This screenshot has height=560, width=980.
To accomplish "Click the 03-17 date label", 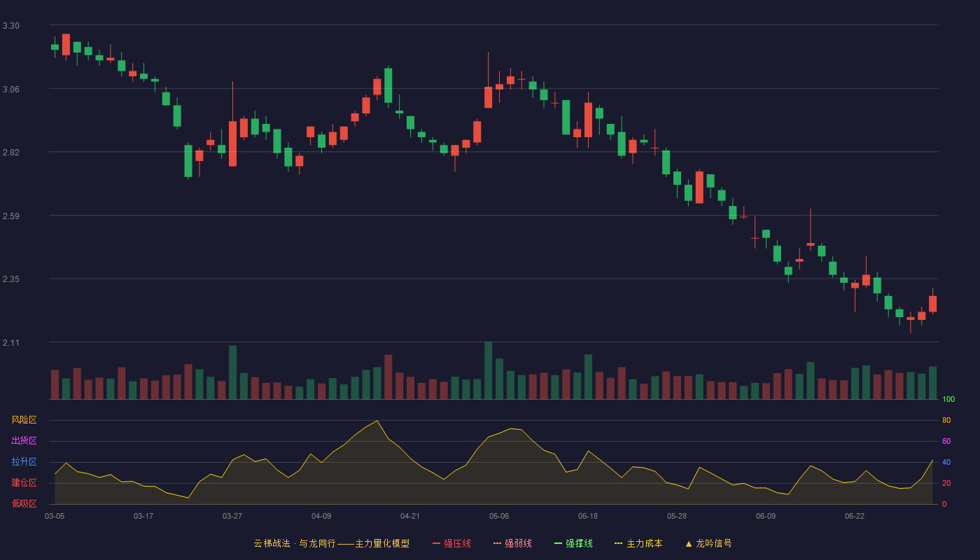I will pos(143,516).
